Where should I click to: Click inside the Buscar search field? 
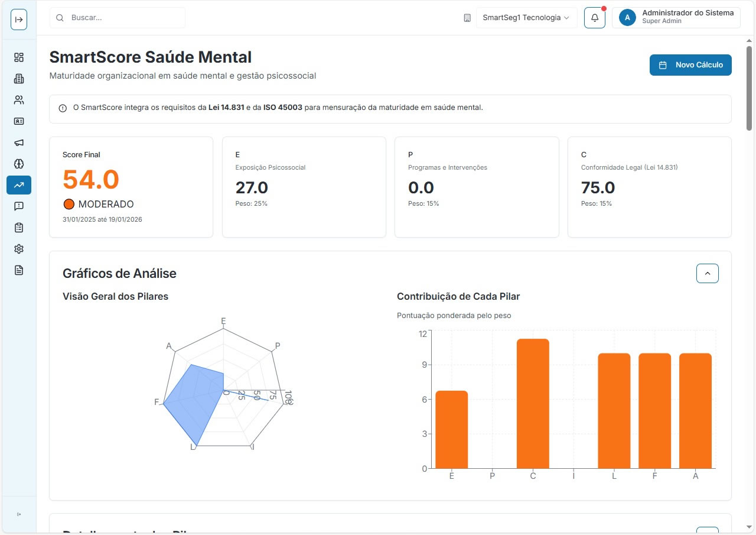click(117, 17)
